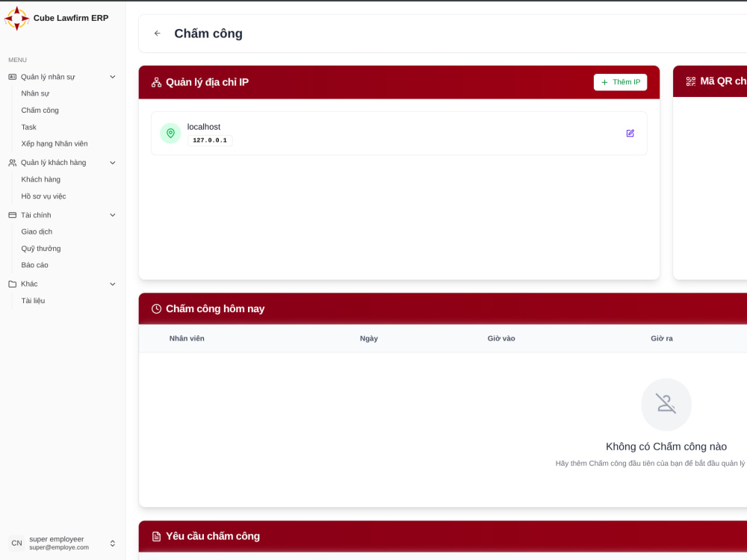Open the Khách hàng menu item
Image resolution: width=747 pixels, height=560 pixels.
40,179
